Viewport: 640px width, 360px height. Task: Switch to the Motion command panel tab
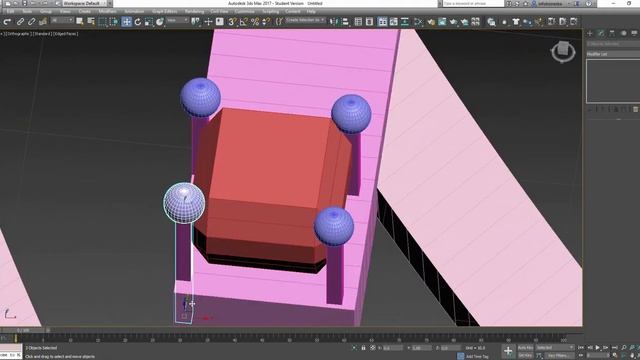click(x=623, y=33)
